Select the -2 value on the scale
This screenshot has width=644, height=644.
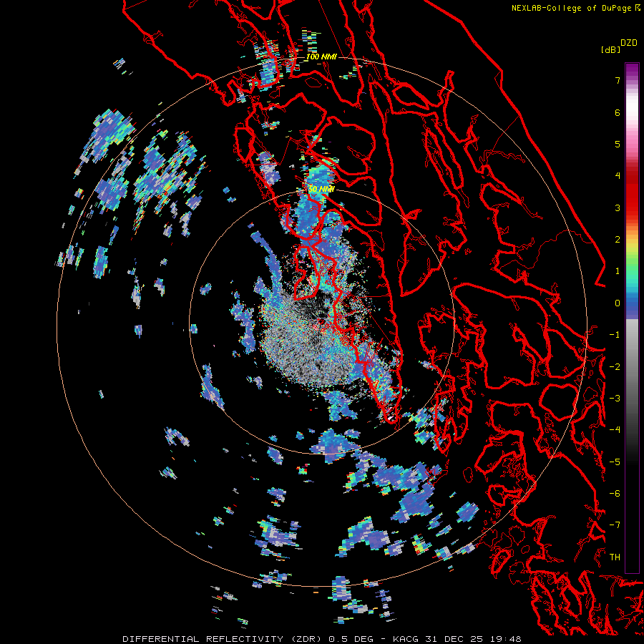[x=615, y=366]
